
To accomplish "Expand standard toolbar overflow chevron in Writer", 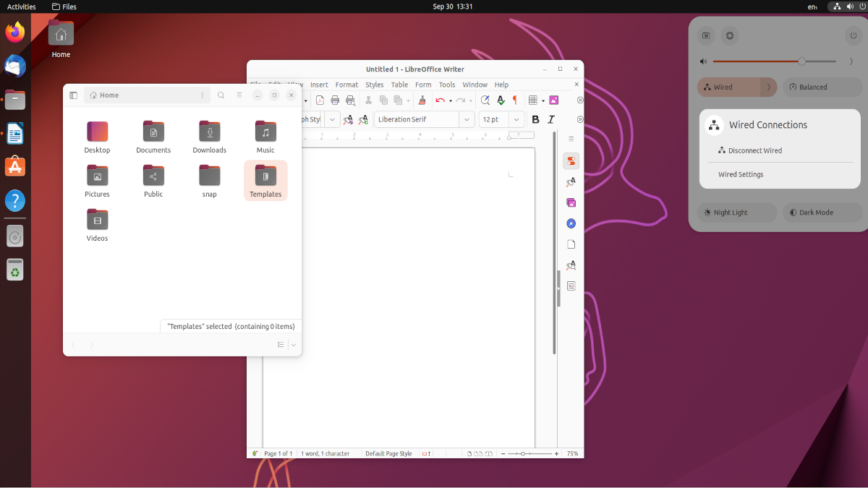I will tap(579, 100).
